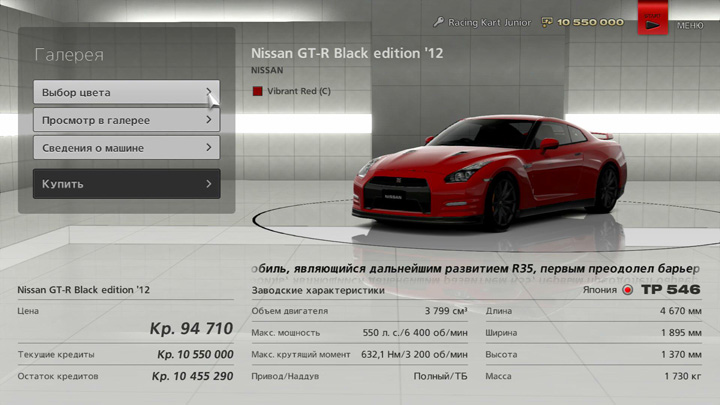Click the 10 550 000 credits balance
The height and width of the screenshot is (405, 720).
(x=591, y=22)
